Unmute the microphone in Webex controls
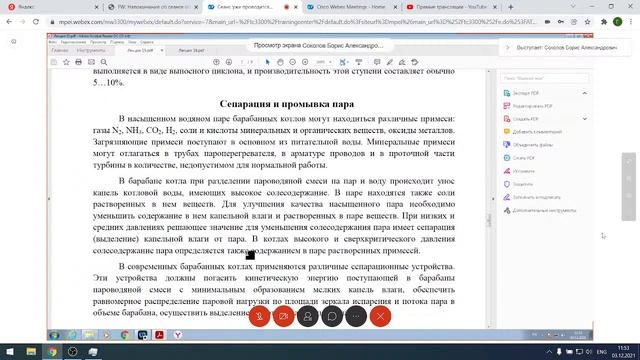 tap(259, 316)
